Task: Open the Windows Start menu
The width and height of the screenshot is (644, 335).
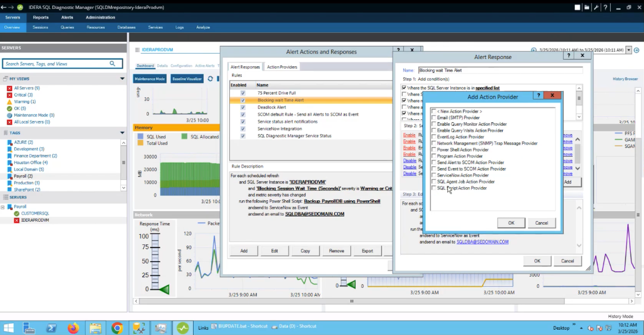Action: tap(8, 328)
